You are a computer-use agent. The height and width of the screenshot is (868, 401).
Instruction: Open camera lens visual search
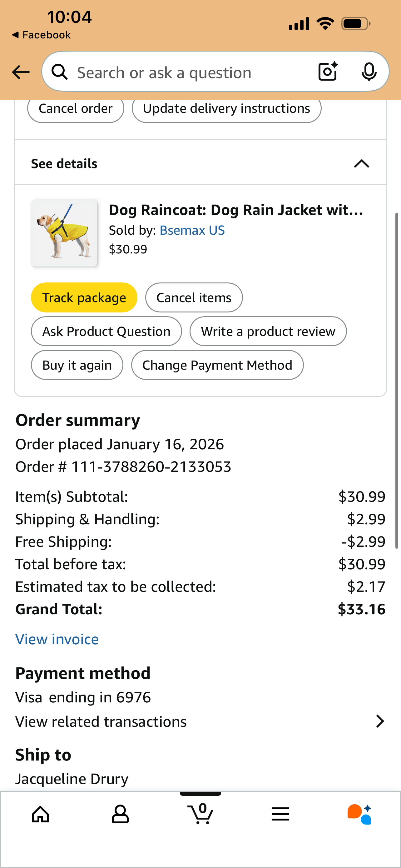tap(328, 72)
